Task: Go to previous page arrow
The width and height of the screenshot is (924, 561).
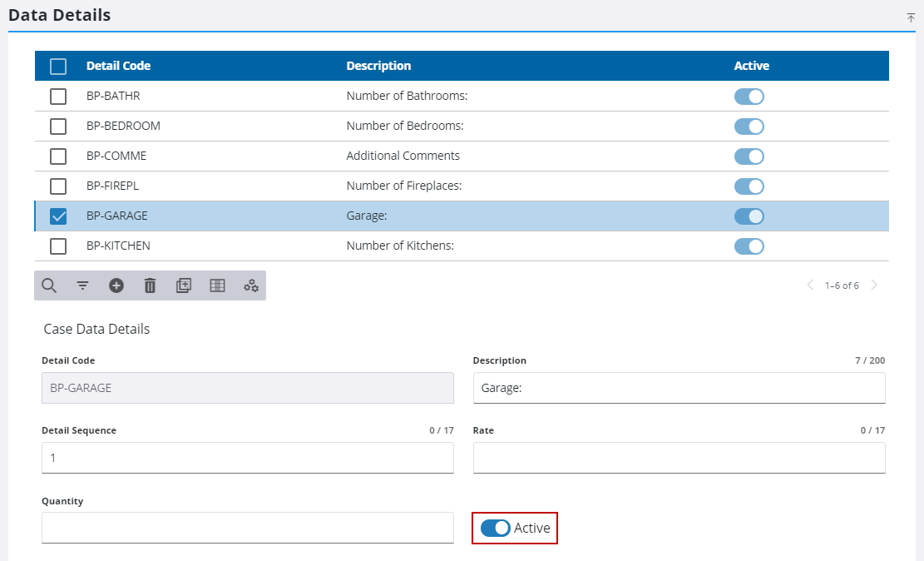Action: pyautogui.click(x=810, y=285)
